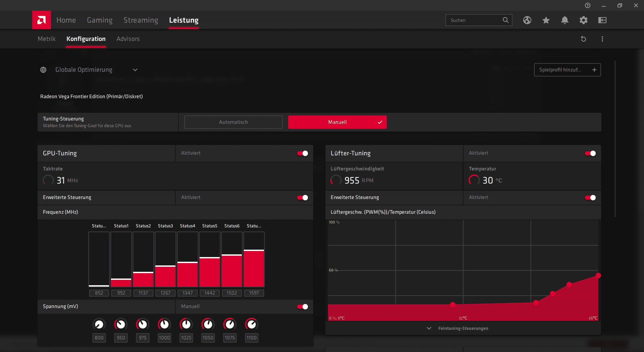Click the Status6 frequency bar slider
The width and height of the screenshot is (644, 352).
[x=232, y=259]
